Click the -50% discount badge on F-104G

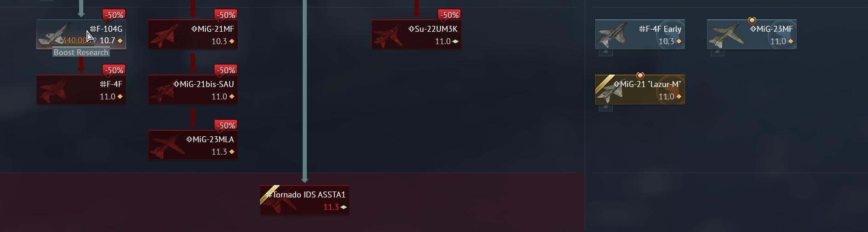click(114, 15)
